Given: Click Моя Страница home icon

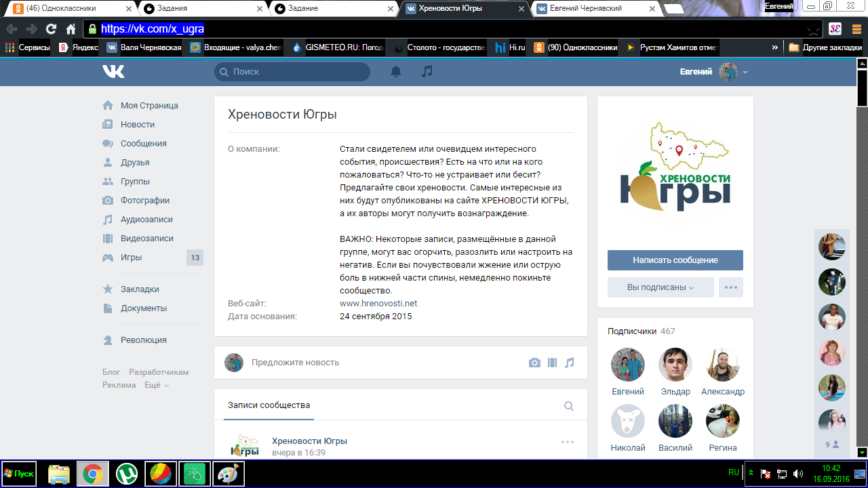Looking at the screenshot, I should [x=108, y=106].
